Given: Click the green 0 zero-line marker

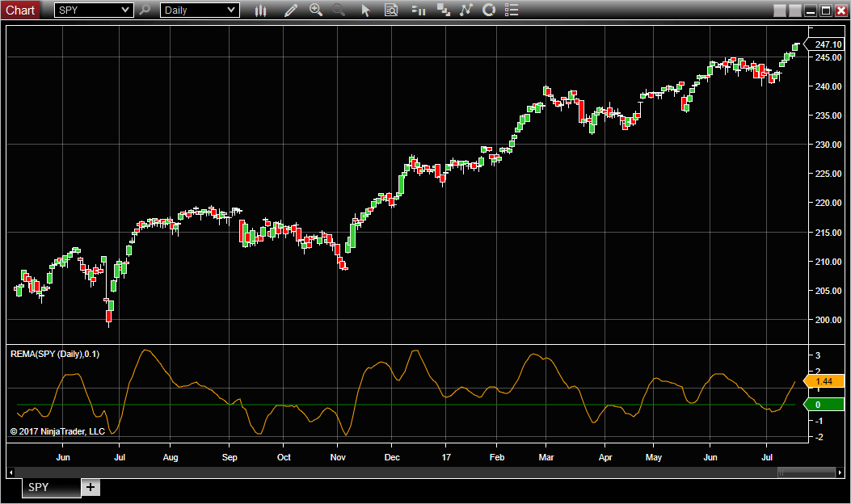Looking at the screenshot, I should click(824, 405).
